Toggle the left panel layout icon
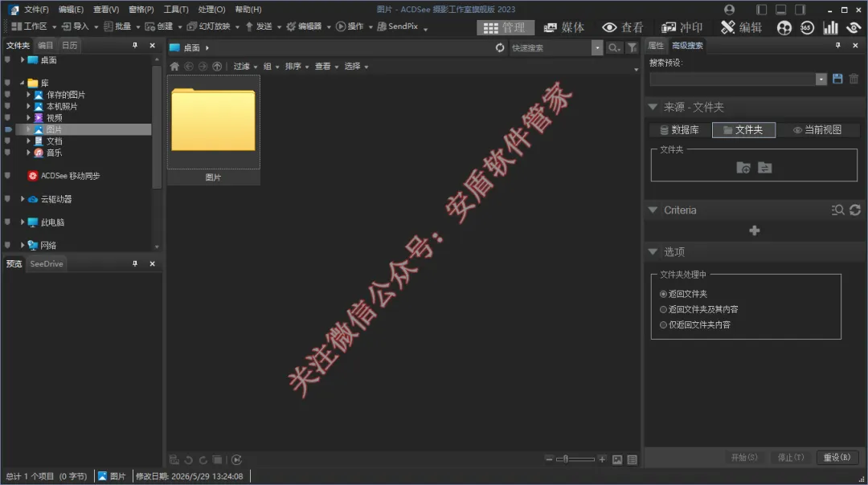Viewport: 868px width, 485px height. tap(762, 10)
